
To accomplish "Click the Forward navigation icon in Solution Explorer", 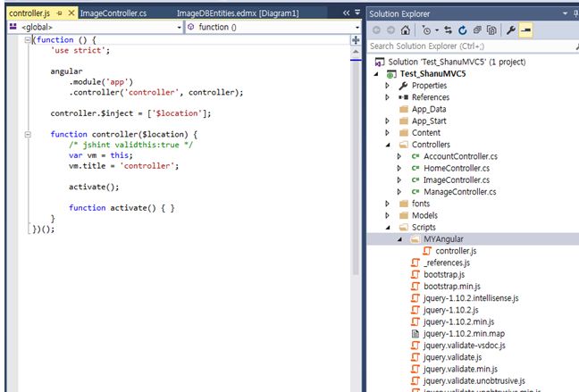I will click(x=390, y=30).
